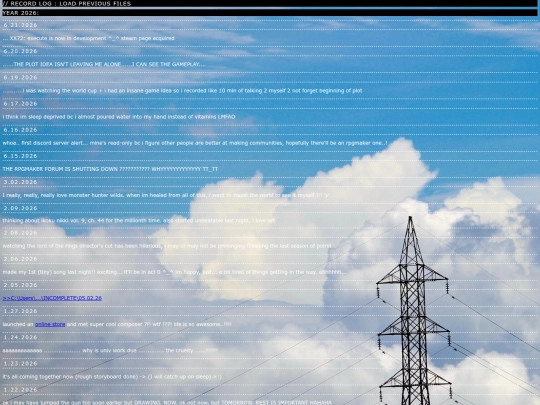Click the 2.05.2026 date heading

(20, 285)
